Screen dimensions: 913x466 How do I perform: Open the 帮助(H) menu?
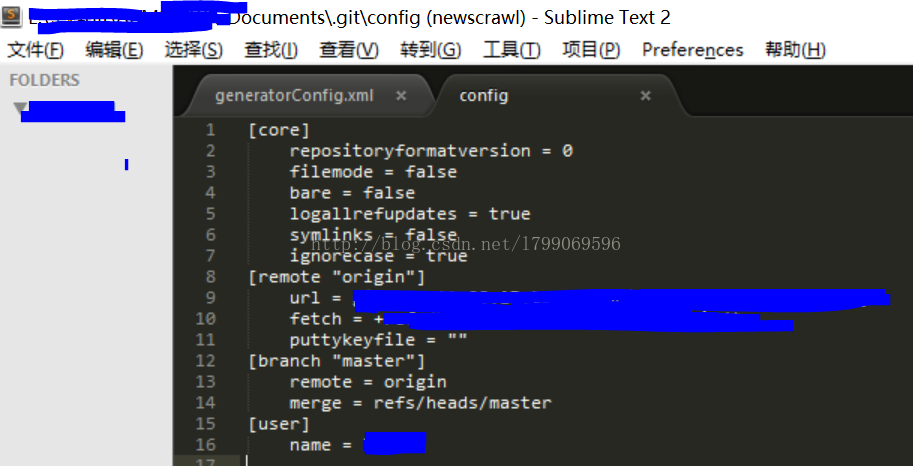pyautogui.click(x=795, y=50)
